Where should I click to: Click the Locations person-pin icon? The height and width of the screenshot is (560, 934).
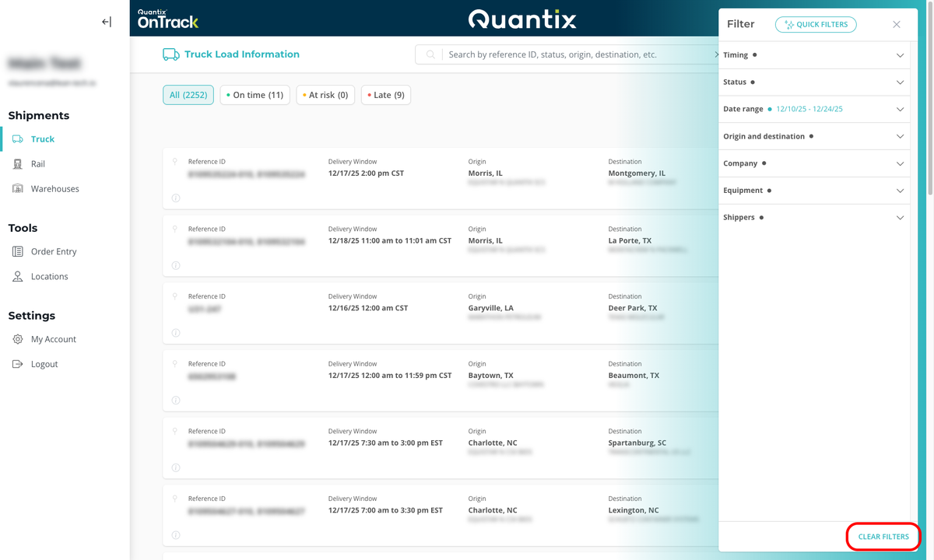(x=18, y=277)
